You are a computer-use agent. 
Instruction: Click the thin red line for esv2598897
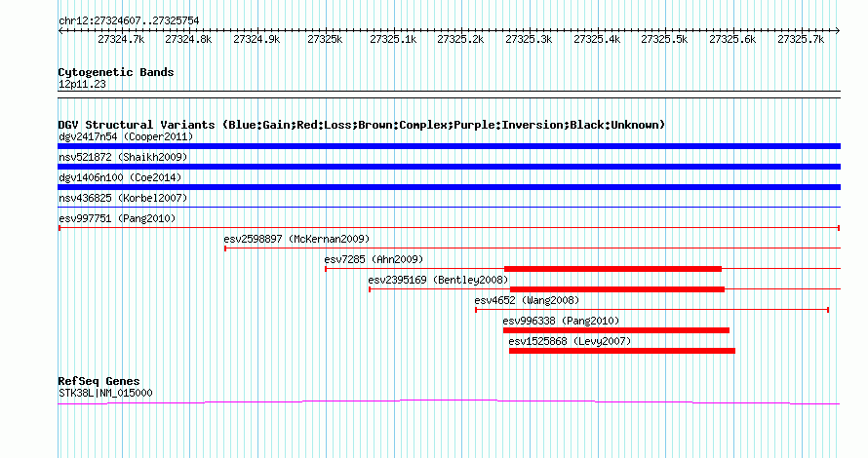[533, 248]
